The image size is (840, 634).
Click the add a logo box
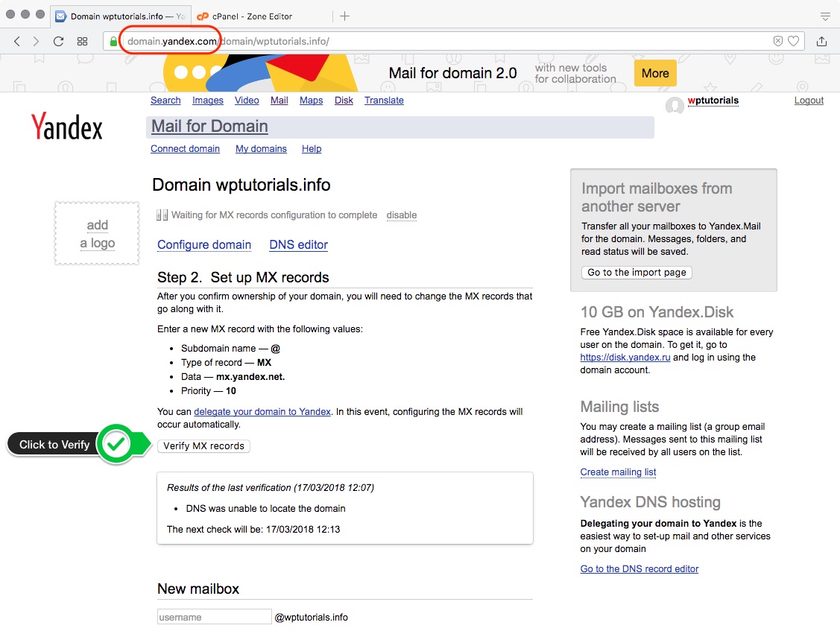[x=97, y=233]
